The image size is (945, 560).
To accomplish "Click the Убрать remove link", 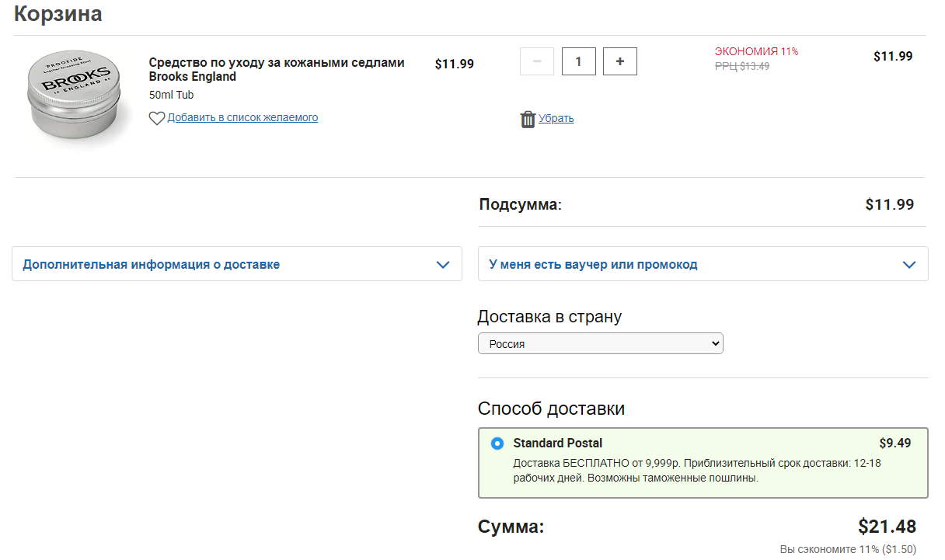I will [x=556, y=119].
